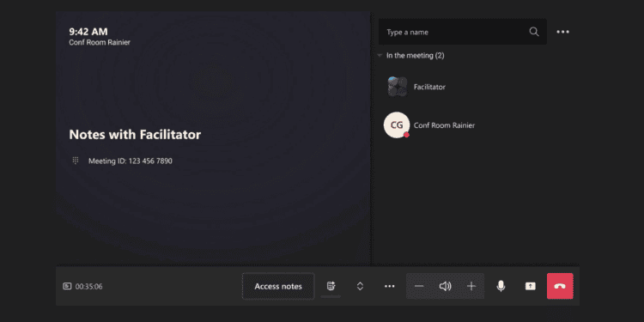
Task: Toggle the Facilitator notes icon
Action: point(331,286)
